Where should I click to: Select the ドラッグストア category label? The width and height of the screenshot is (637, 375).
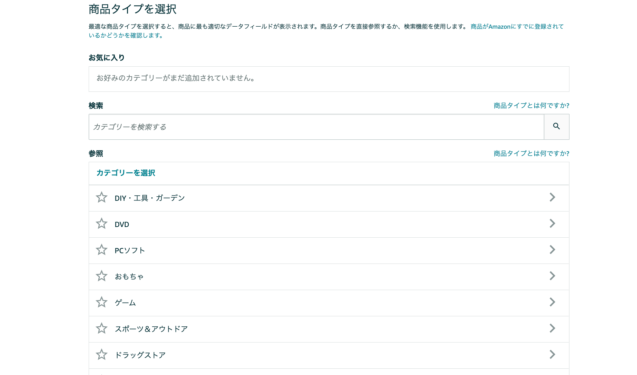pos(140,355)
